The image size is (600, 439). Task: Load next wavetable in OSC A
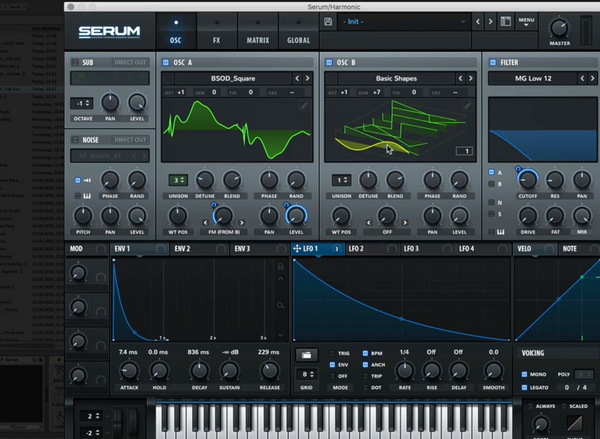click(307, 78)
